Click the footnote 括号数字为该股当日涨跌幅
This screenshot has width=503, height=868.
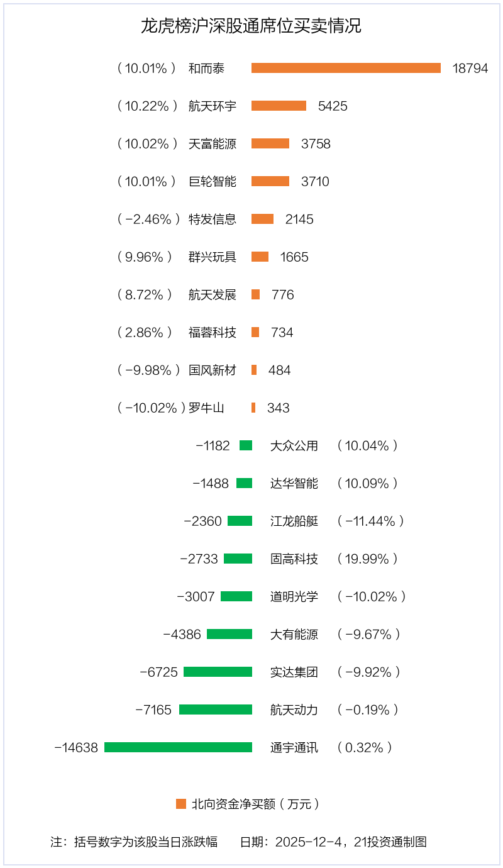[146, 842]
